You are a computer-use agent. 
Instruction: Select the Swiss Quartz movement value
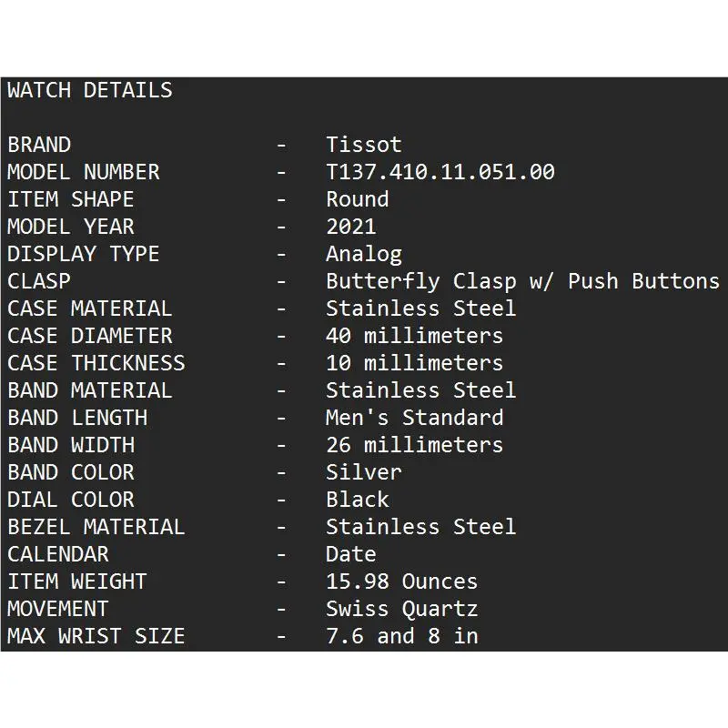coord(401,609)
